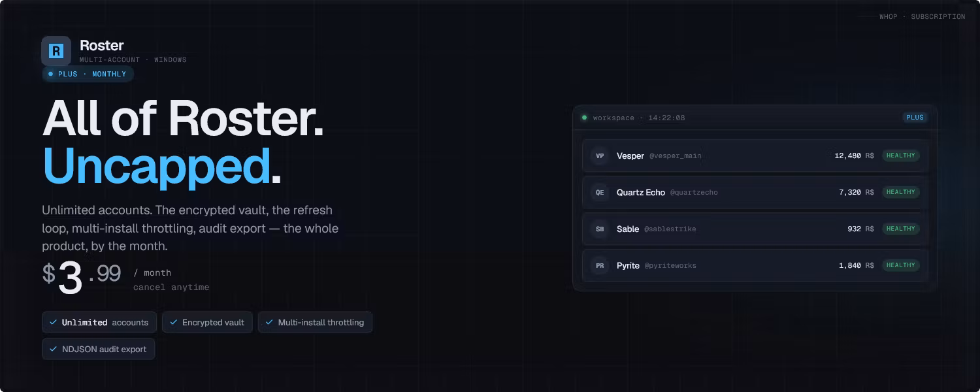Click the NDJSON audit export feature chip

(99, 349)
